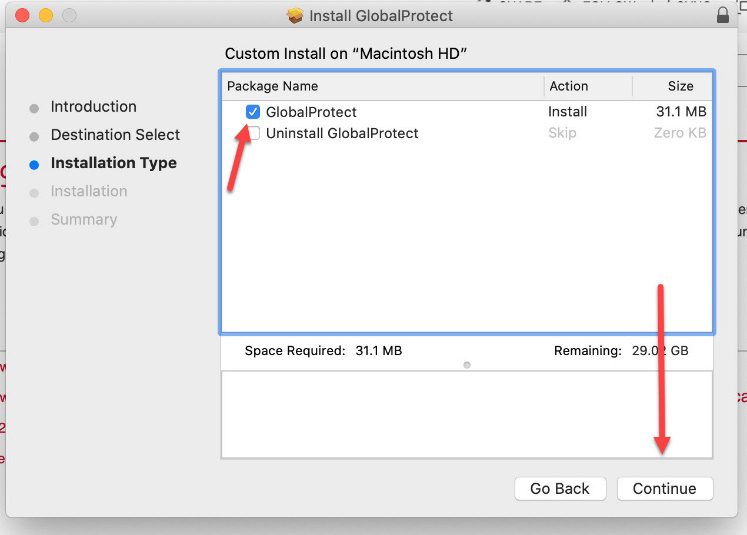
Task: Click the Action column header
Action: pyautogui.click(x=569, y=86)
